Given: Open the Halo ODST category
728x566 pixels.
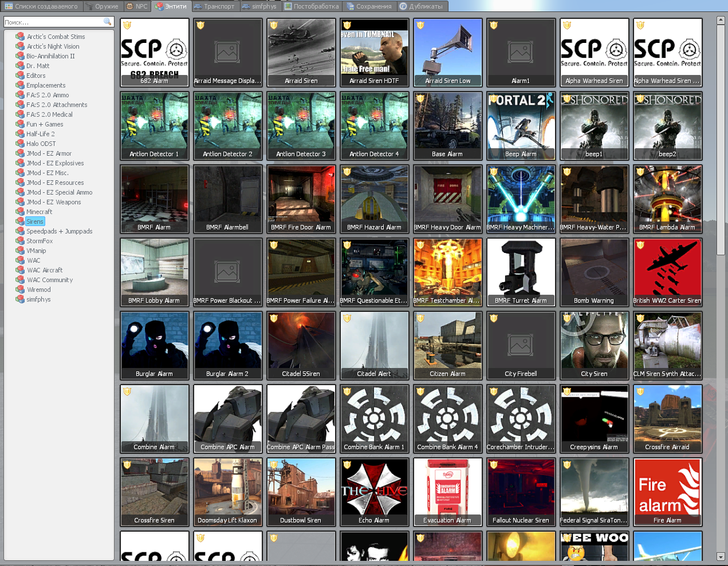Looking at the screenshot, I should (x=41, y=144).
